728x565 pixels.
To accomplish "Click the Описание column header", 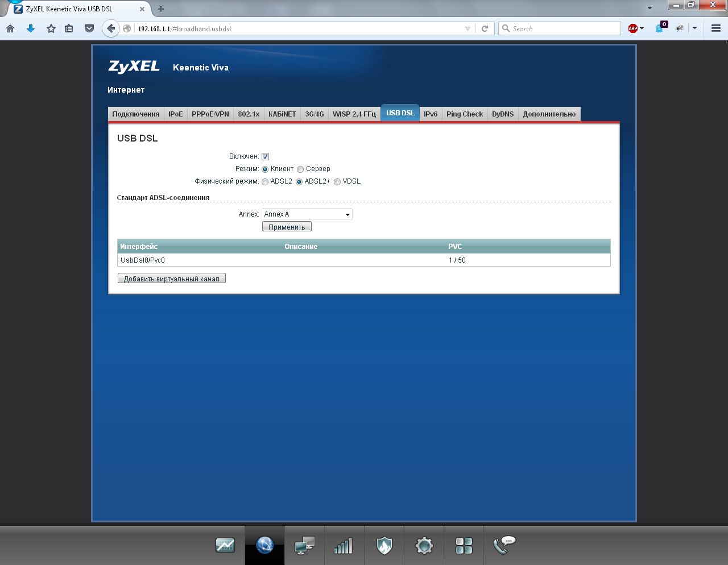I will pos(301,247).
